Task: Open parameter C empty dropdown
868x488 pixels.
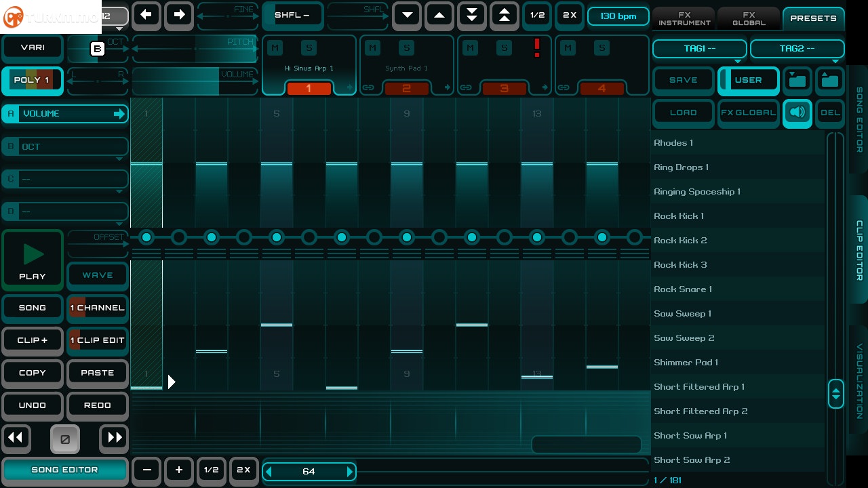Action: (x=65, y=179)
